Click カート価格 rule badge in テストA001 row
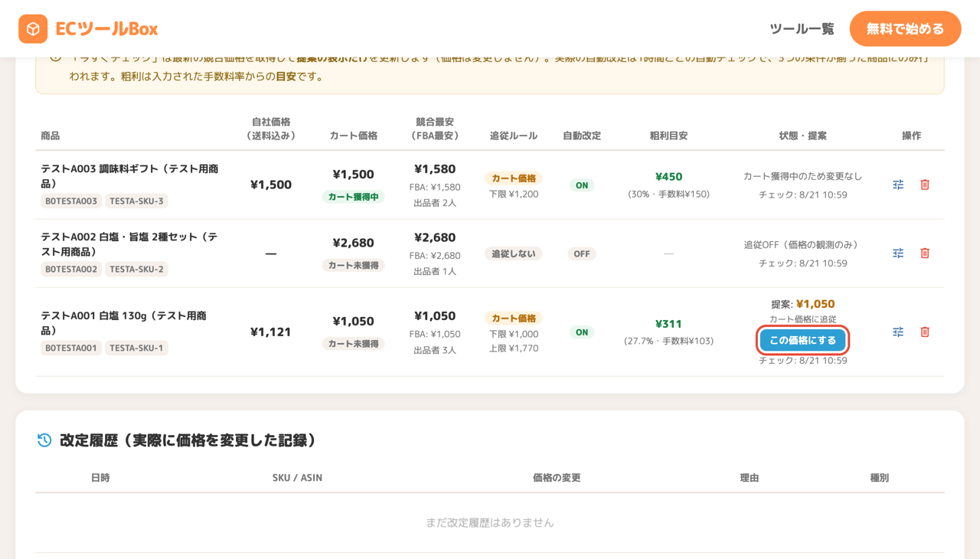Viewport: 980px width, 559px height. point(514,319)
